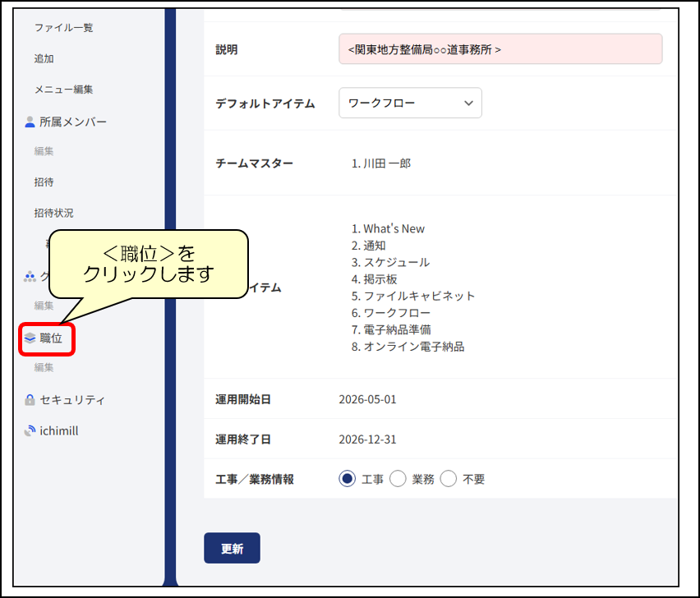Open メニュー編集 in the sidebar

point(64,90)
